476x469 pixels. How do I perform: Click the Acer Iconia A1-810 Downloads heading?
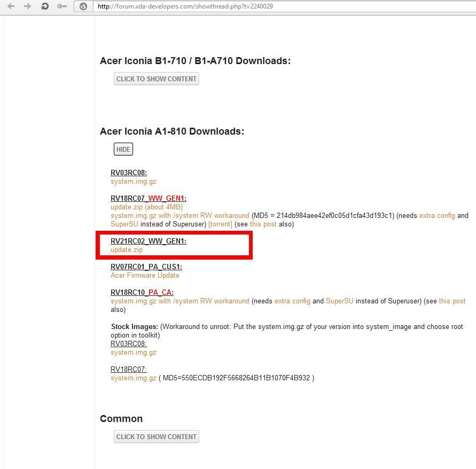(172, 131)
